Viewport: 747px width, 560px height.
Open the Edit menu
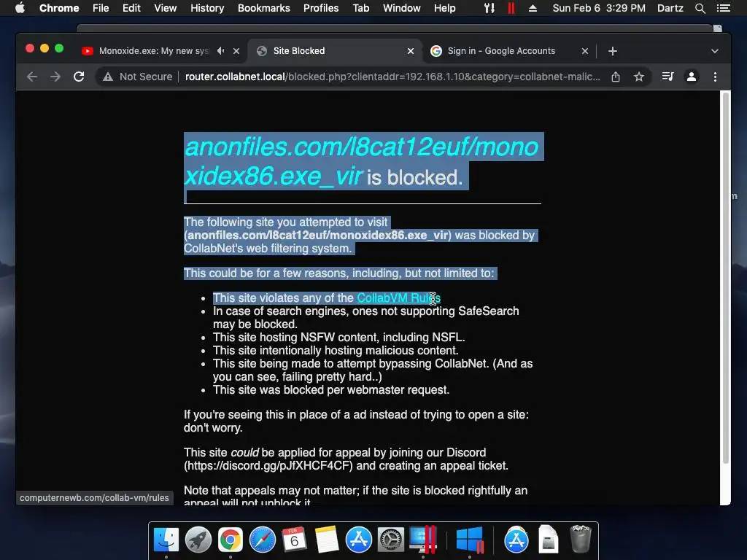click(x=131, y=8)
